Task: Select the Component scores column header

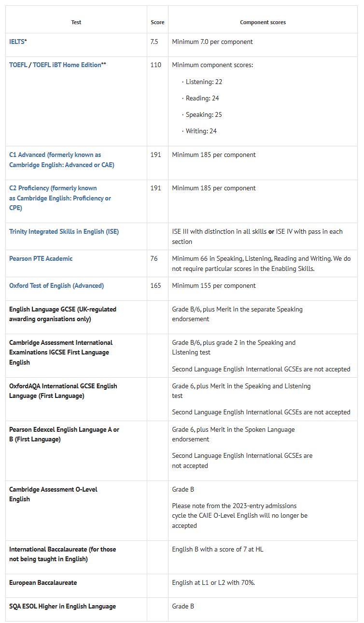Action: pos(263,23)
